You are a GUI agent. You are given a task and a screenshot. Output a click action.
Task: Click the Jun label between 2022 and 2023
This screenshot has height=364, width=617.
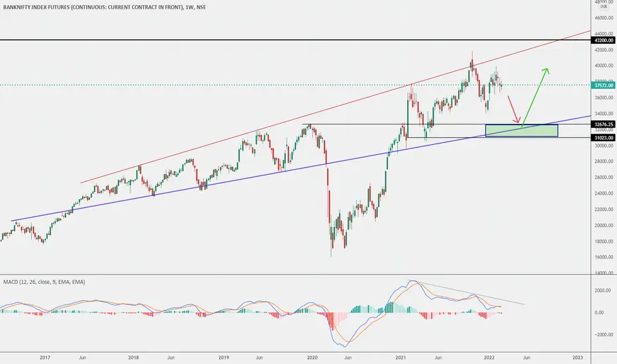point(526,357)
